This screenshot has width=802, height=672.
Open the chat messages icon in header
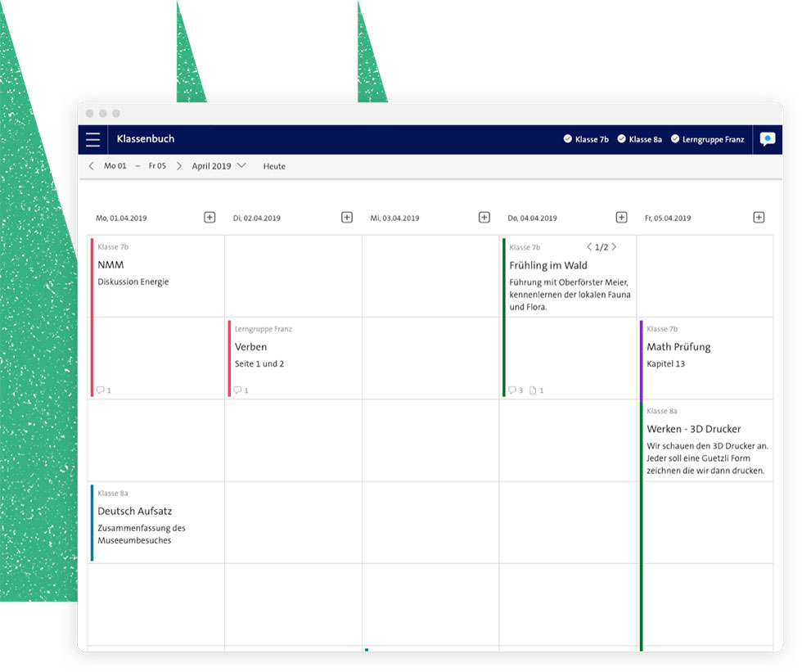(767, 139)
